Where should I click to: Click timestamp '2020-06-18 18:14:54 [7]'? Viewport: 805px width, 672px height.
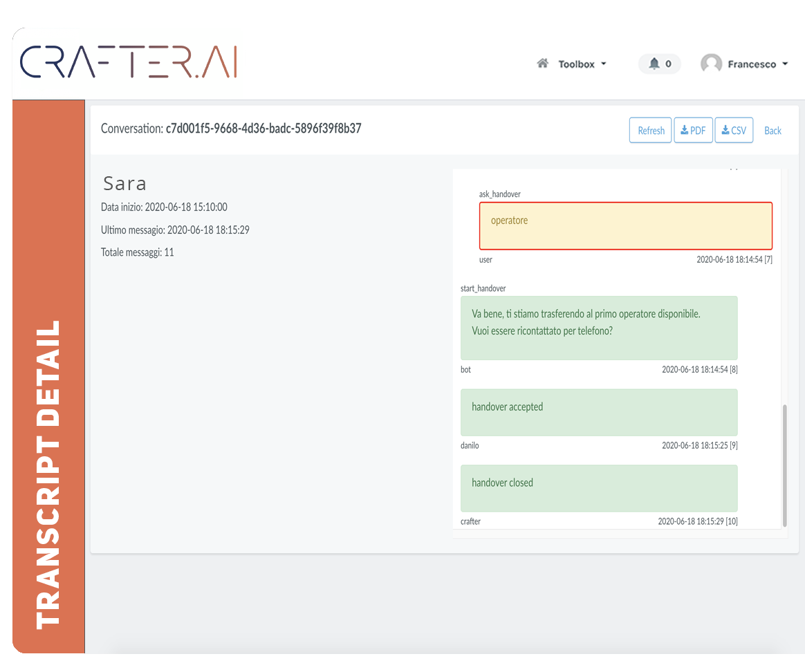[734, 260]
